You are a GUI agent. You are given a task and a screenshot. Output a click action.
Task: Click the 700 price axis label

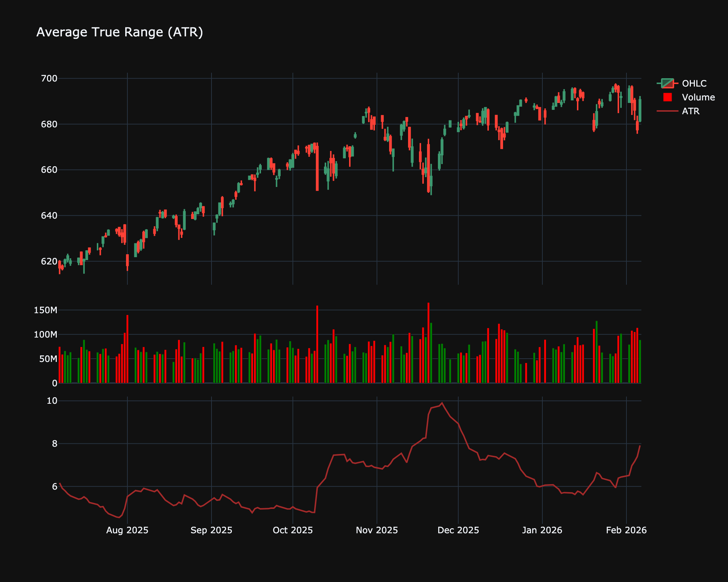pos(50,79)
